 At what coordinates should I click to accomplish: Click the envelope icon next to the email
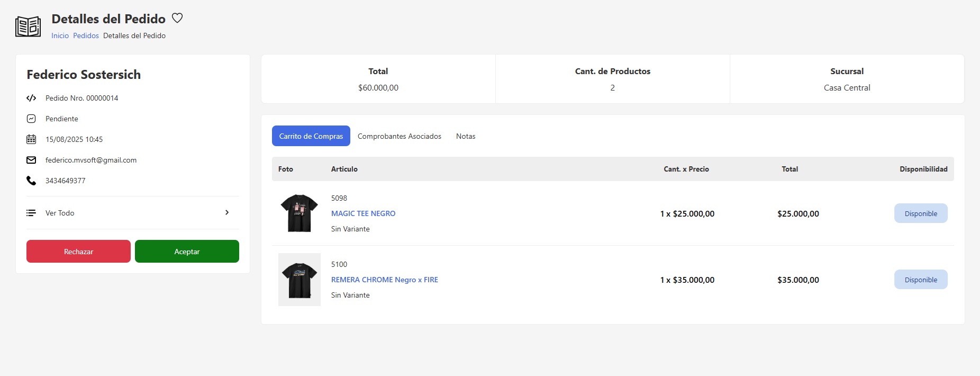pyautogui.click(x=31, y=160)
